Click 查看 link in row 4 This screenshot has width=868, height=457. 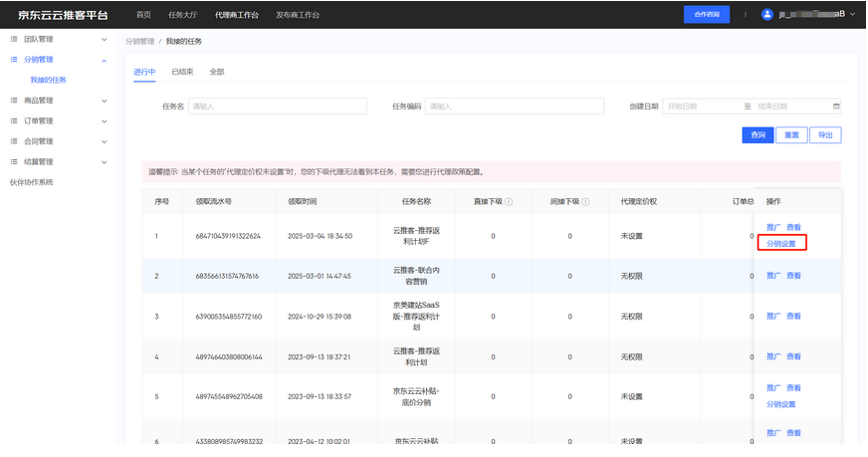coord(793,356)
